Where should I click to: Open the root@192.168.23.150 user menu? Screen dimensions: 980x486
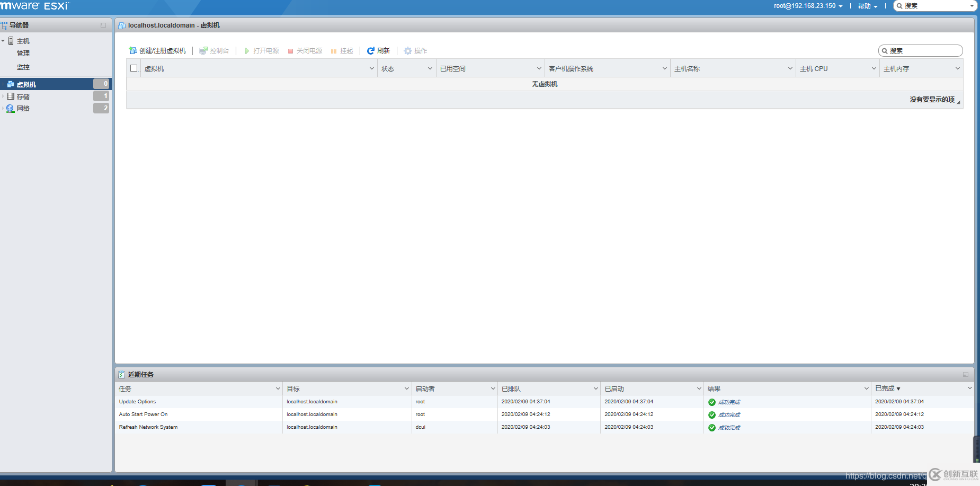808,6
